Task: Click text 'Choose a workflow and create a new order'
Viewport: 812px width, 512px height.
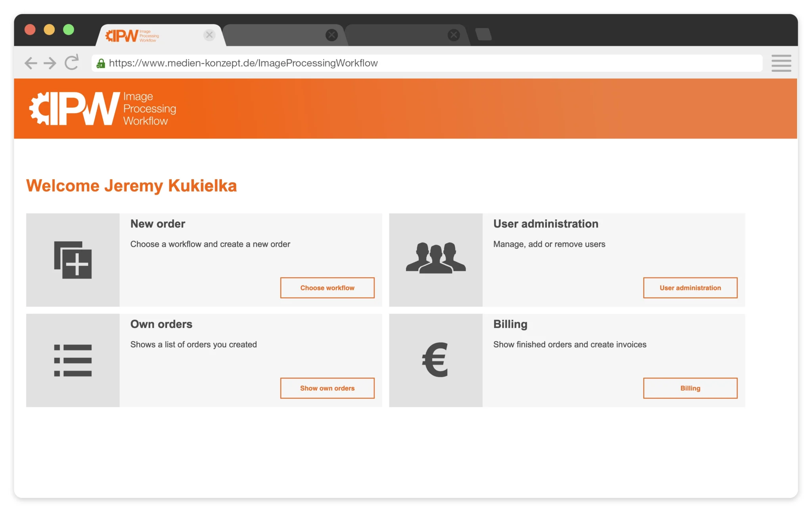Action: [210, 244]
